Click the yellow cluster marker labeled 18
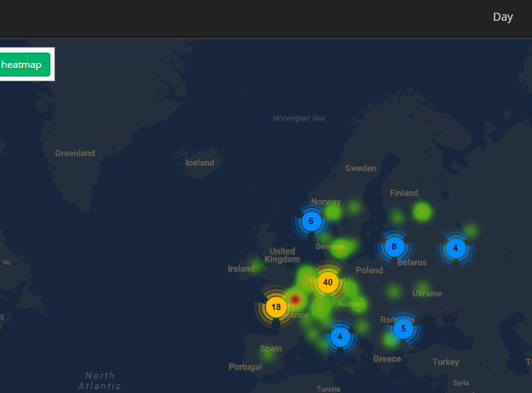 coord(276,307)
